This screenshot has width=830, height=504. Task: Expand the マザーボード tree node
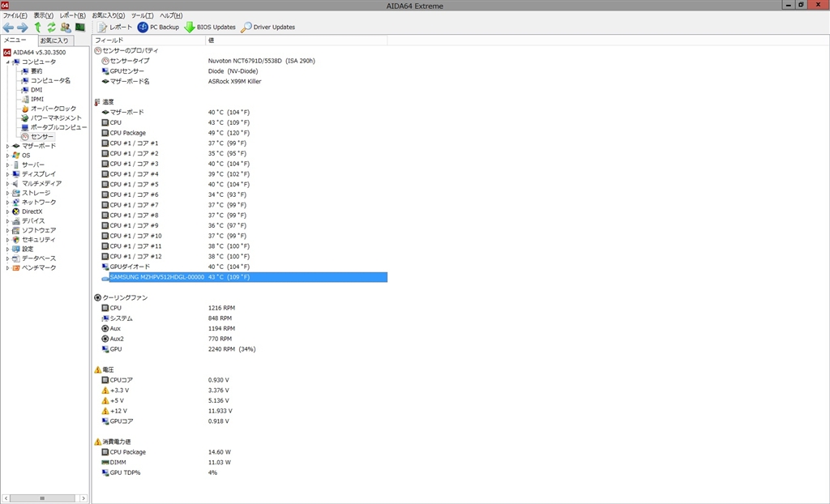tap(7, 146)
